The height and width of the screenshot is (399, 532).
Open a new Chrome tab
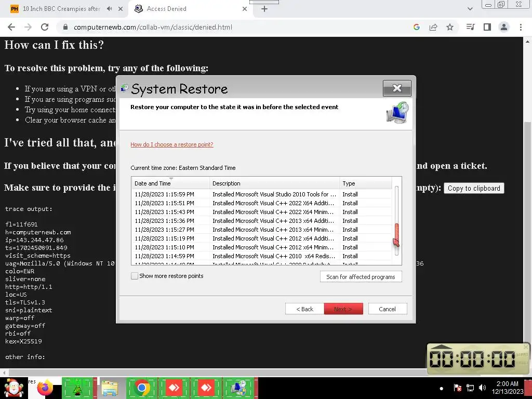(x=264, y=9)
